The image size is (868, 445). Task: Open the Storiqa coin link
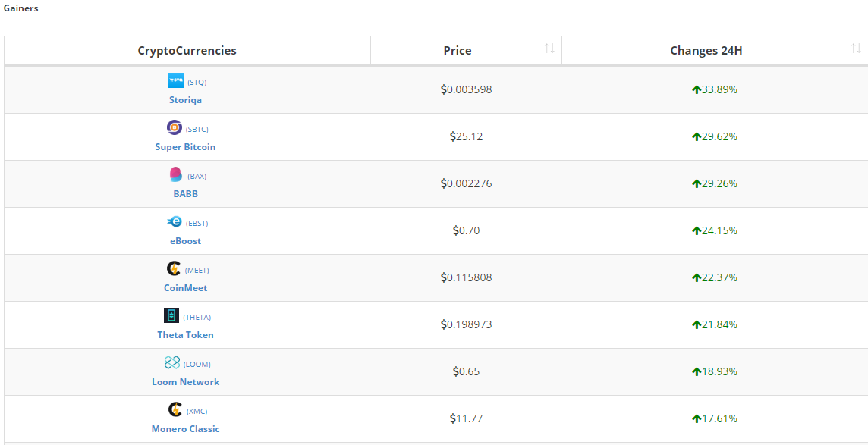tap(185, 99)
